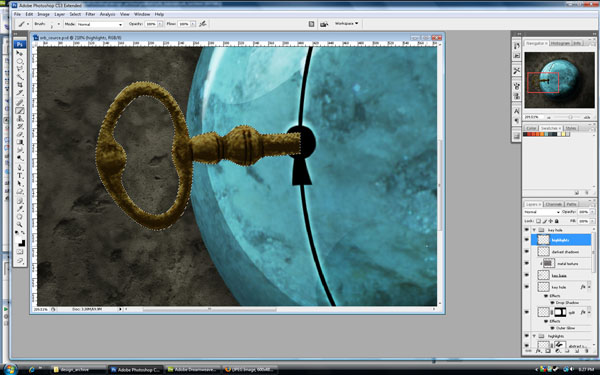Toggle Drop Shadow effect visibility
This screenshot has width=600, height=375.
tap(553, 303)
